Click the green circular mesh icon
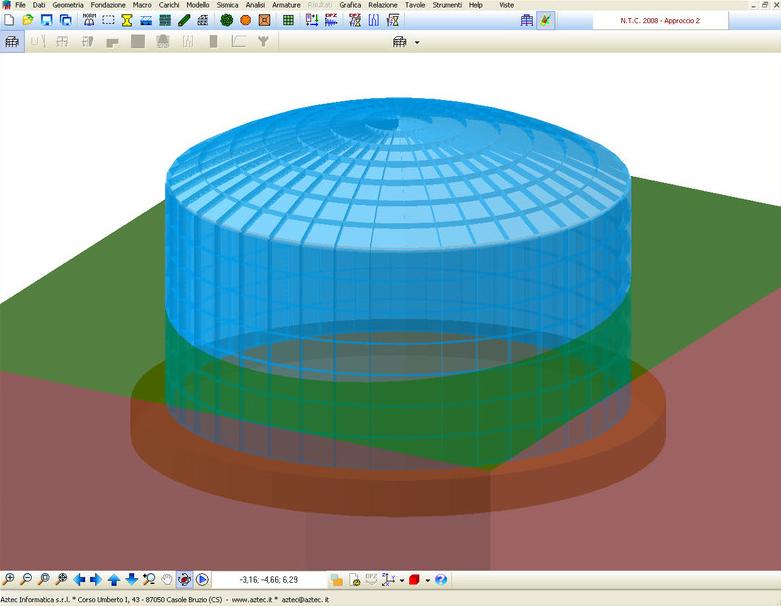The height and width of the screenshot is (606, 781). point(226,20)
